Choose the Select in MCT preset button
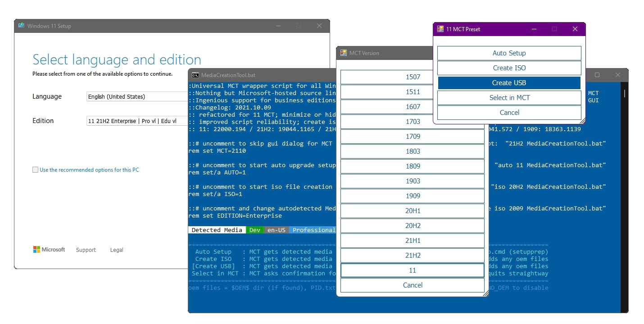 tap(509, 98)
